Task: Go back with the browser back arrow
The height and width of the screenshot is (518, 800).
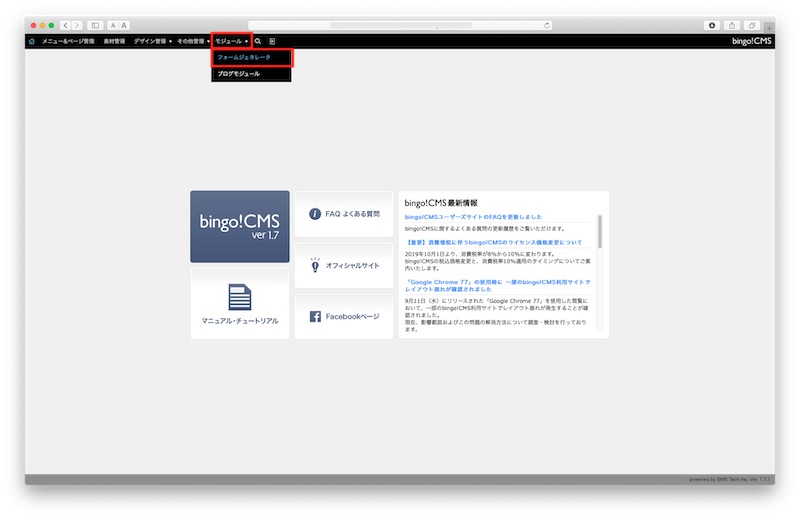Action: point(65,25)
